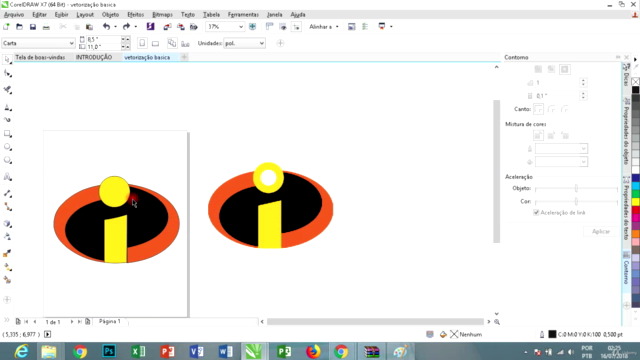Image resolution: width=640 pixels, height=360 pixels.
Task: Click the purple Search content icon
Action: (x=150, y=27)
